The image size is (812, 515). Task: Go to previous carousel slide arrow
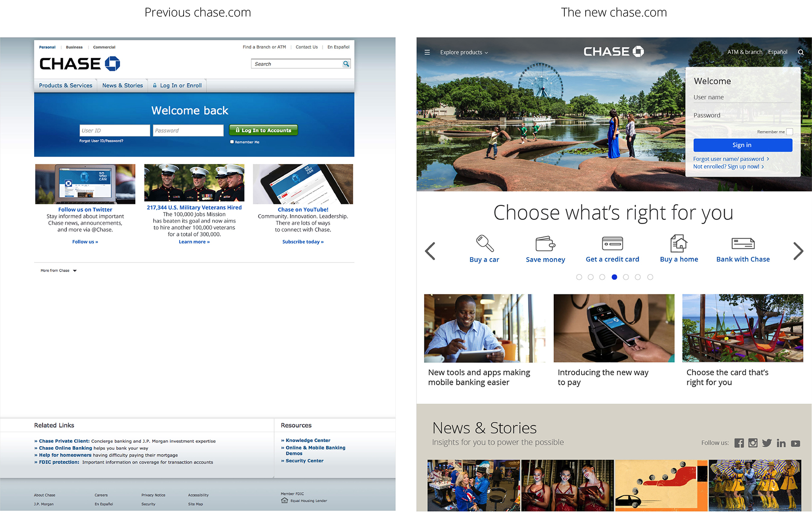pos(430,251)
